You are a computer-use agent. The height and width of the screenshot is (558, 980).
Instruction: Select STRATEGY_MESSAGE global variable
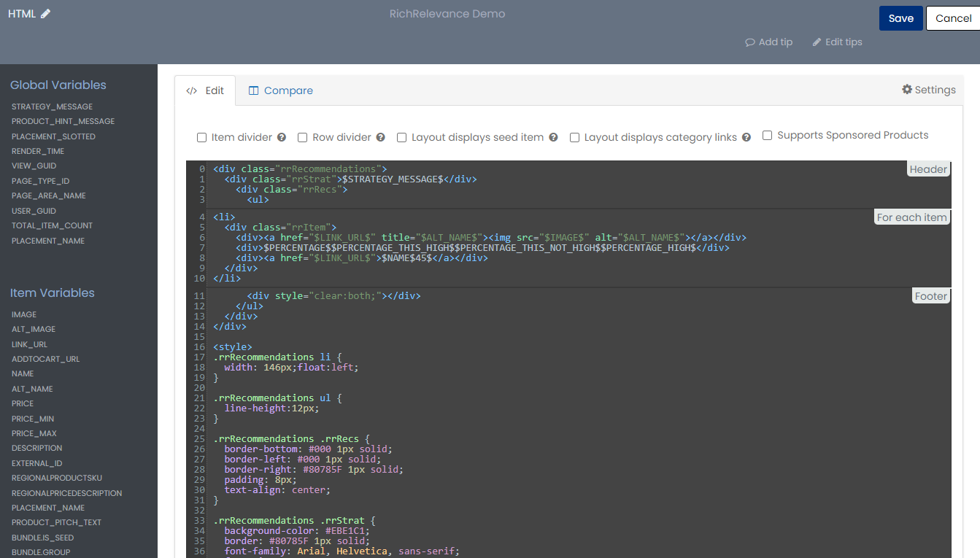click(x=52, y=106)
